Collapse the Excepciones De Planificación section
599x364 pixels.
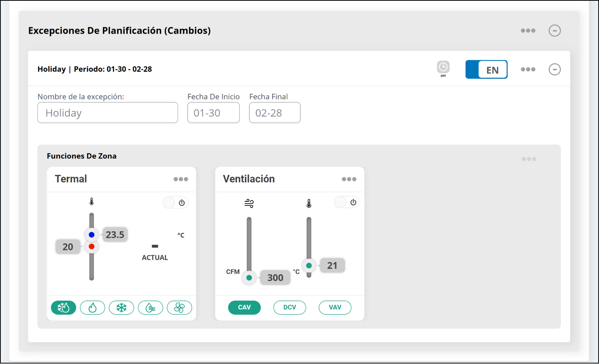pyautogui.click(x=555, y=31)
